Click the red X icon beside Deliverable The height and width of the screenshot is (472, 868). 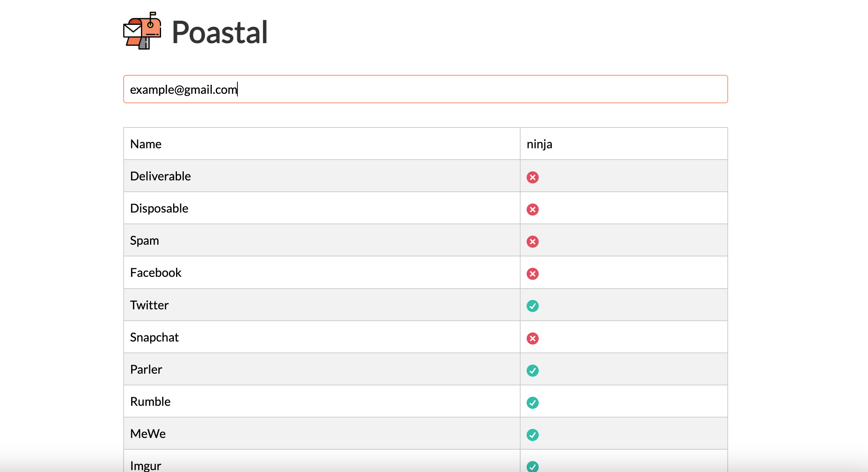tap(533, 177)
